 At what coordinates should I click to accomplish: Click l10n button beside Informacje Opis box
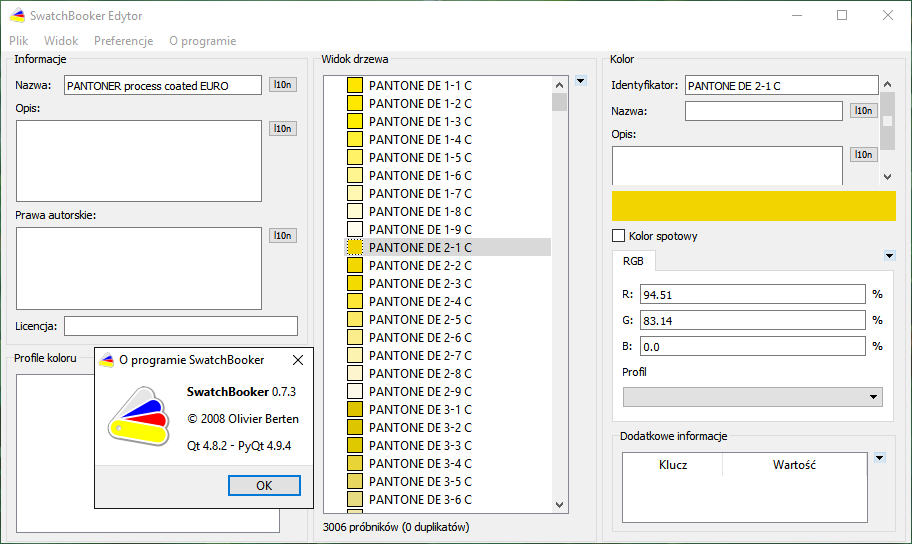coord(283,129)
